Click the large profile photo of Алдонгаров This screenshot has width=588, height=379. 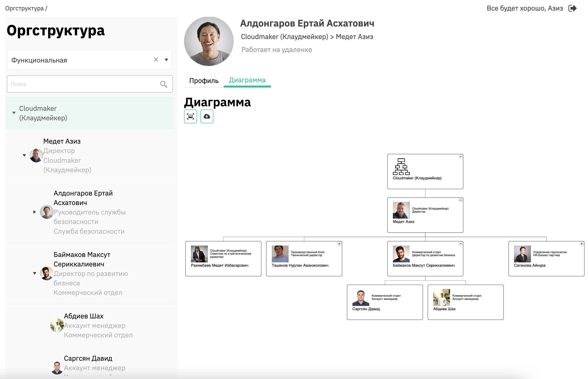pyautogui.click(x=209, y=41)
